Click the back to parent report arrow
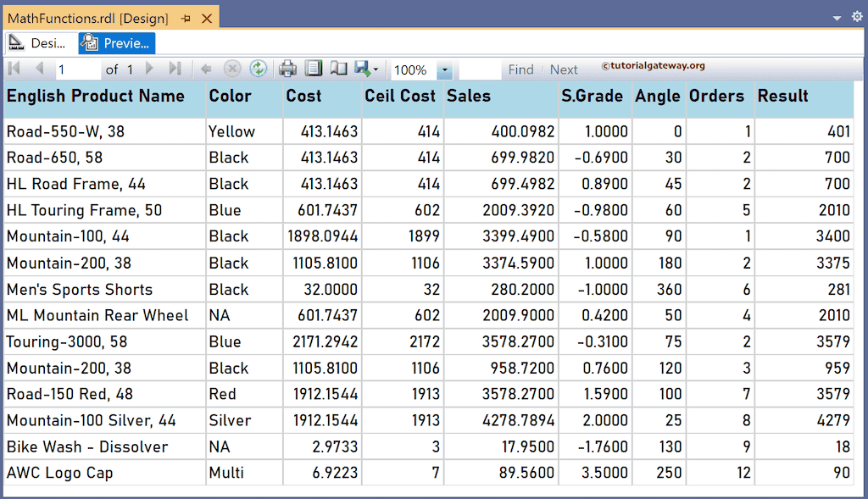This screenshot has width=868, height=499. pos(205,69)
